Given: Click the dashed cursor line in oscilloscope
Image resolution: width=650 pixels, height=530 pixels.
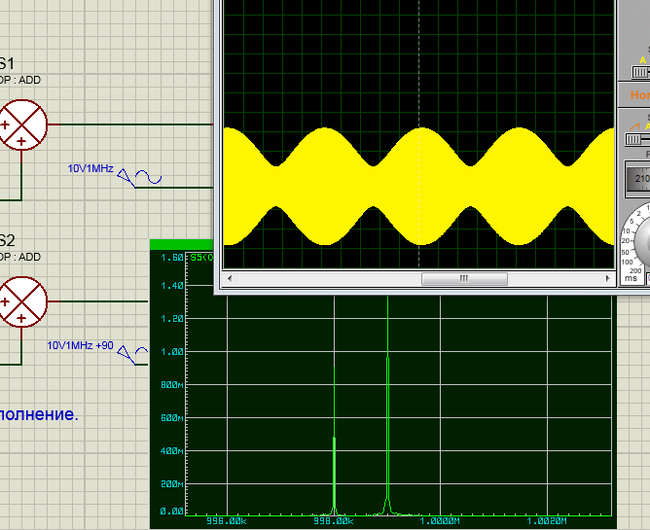Looking at the screenshot, I should tap(419, 133).
